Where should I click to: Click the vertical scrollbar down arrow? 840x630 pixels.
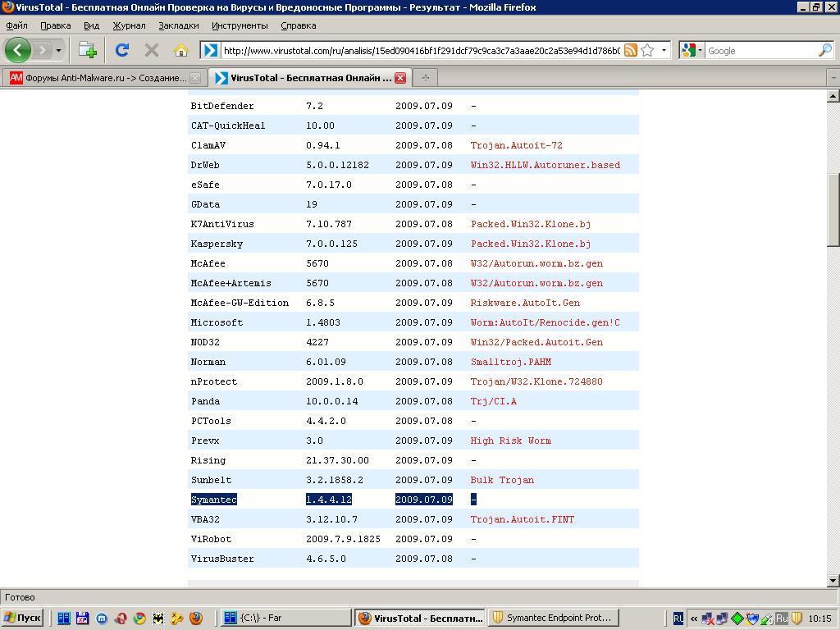pyautogui.click(x=833, y=581)
